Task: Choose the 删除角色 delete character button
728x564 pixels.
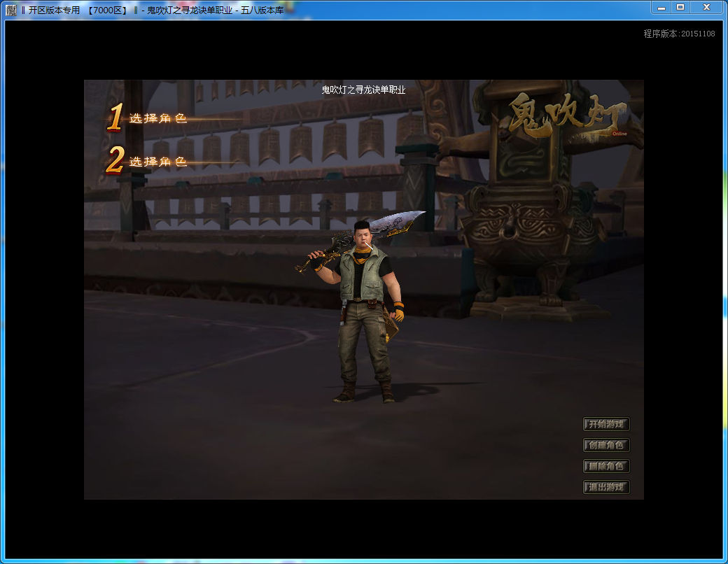Action: pos(606,466)
